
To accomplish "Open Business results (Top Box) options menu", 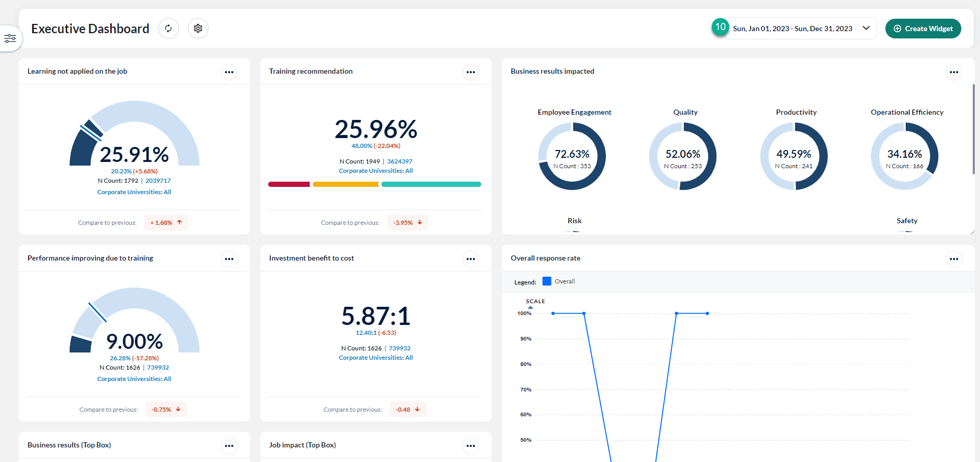I will click(x=229, y=446).
